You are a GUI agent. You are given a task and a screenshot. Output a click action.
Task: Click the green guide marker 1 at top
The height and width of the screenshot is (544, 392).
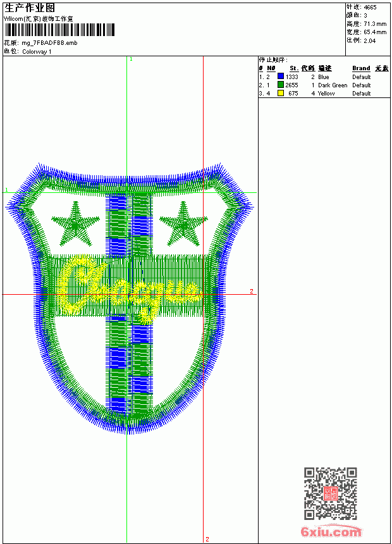click(x=131, y=59)
